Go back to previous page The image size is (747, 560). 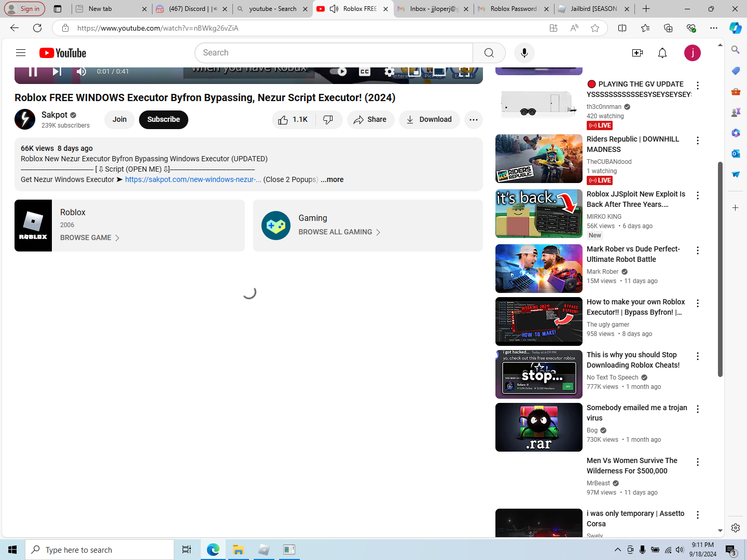click(15, 28)
